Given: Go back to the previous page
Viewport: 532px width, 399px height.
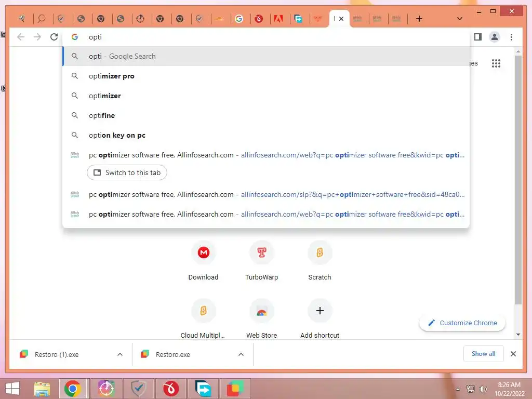Looking at the screenshot, I should pos(21,37).
